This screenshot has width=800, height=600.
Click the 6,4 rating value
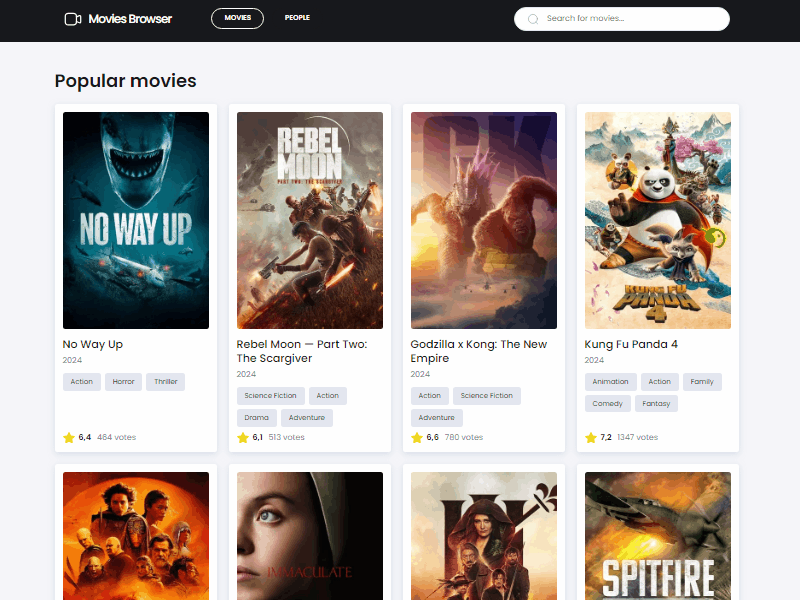85,437
